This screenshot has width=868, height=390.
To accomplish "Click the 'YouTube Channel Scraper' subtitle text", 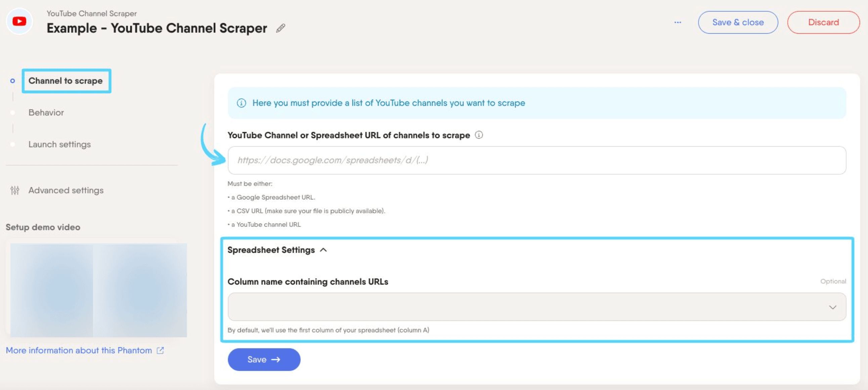I will (92, 13).
